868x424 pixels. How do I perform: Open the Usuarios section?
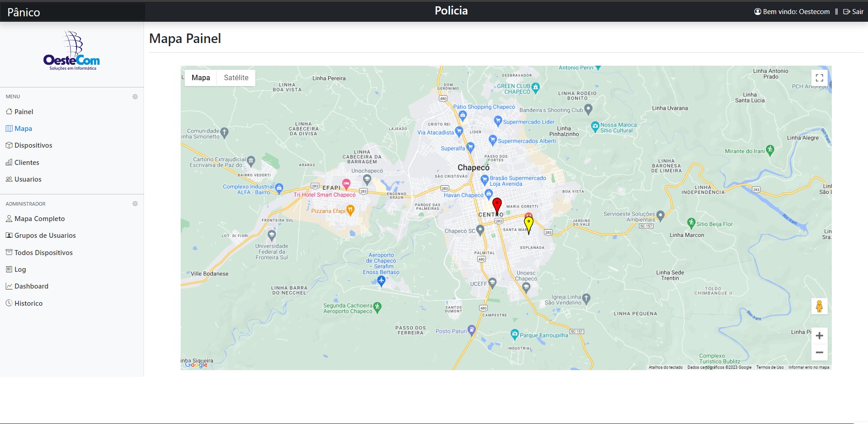click(x=24, y=179)
